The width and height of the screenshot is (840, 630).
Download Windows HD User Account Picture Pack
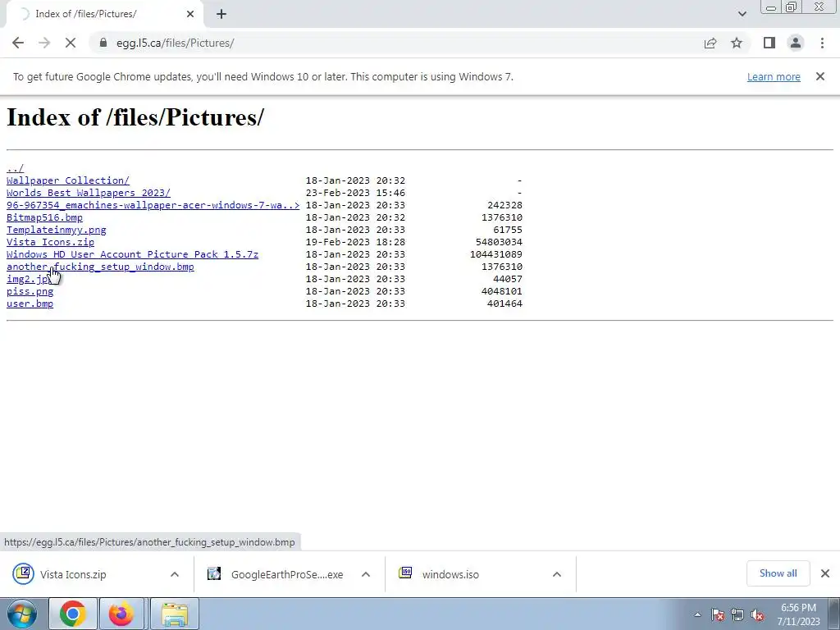click(x=132, y=254)
